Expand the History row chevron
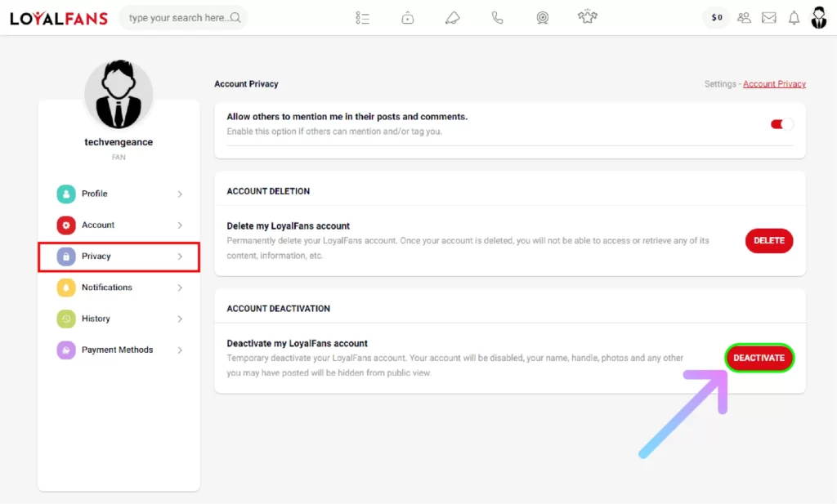Viewport: 837px width, 504px height. (x=180, y=319)
